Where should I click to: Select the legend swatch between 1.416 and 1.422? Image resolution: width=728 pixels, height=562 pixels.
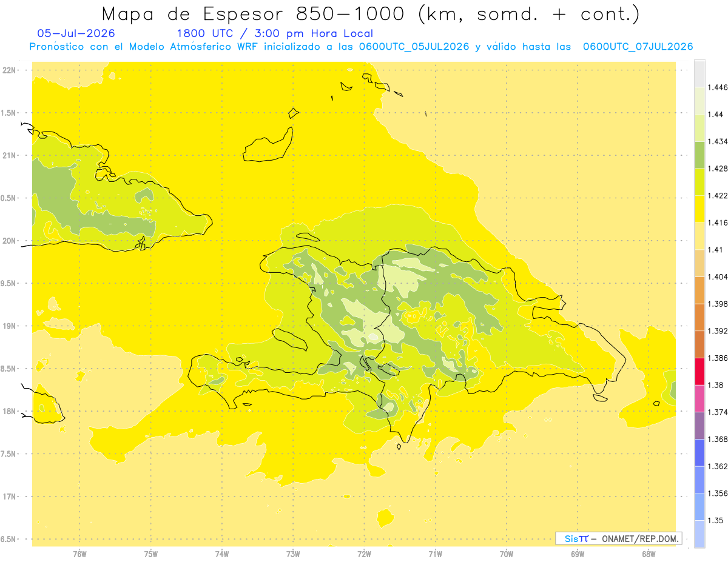699,209
